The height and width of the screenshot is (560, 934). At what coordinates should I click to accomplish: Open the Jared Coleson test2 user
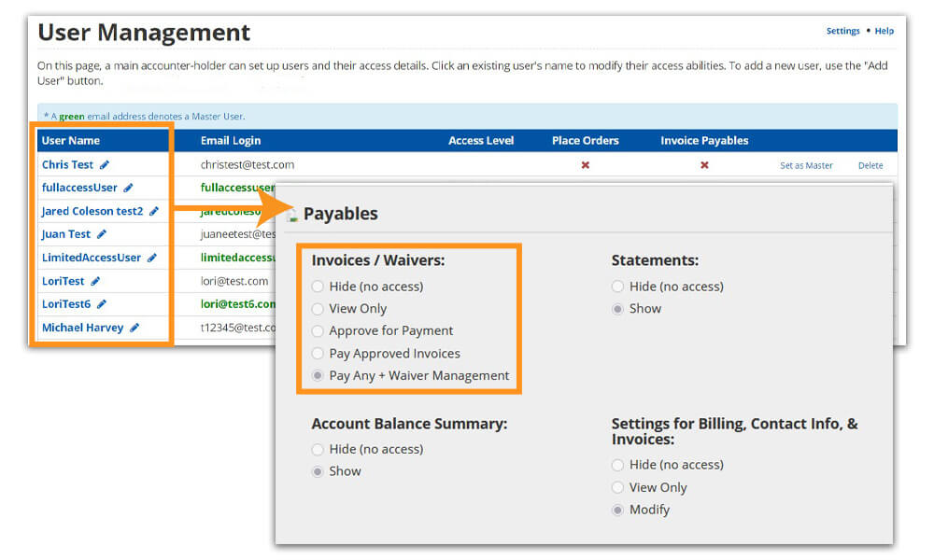(x=92, y=211)
